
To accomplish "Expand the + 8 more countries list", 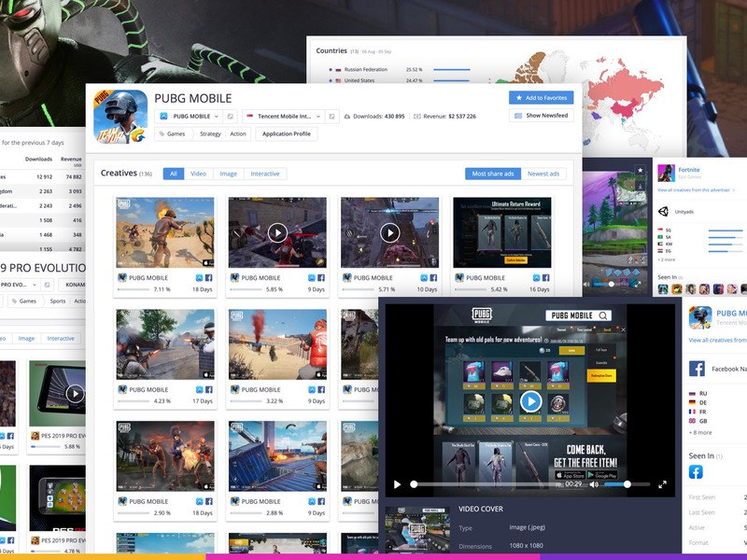I will point(700,432).
